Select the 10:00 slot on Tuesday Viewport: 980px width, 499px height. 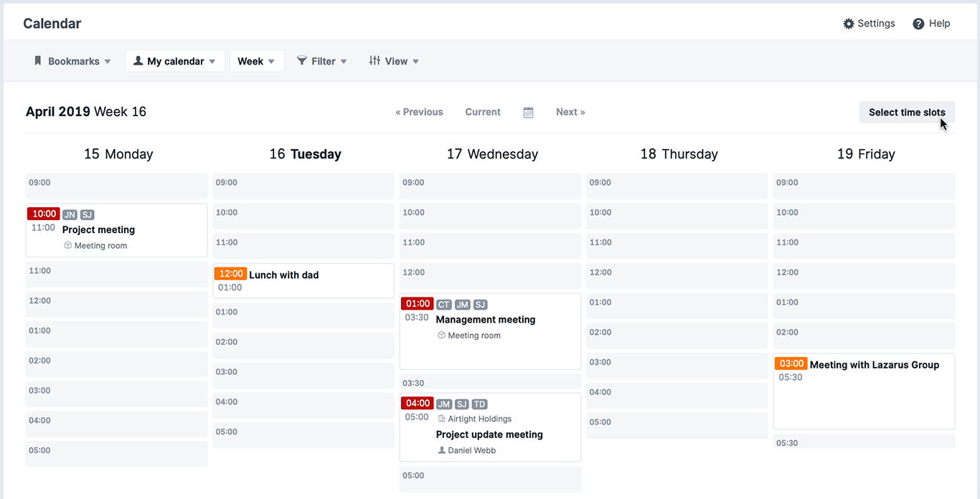point(303,217)
